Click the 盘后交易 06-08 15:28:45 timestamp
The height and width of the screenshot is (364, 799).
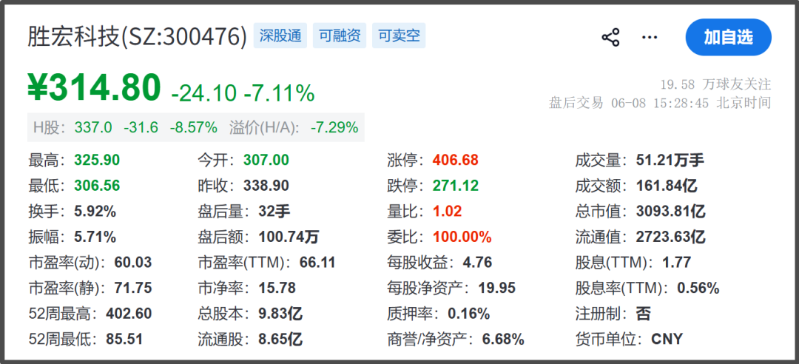660,103
